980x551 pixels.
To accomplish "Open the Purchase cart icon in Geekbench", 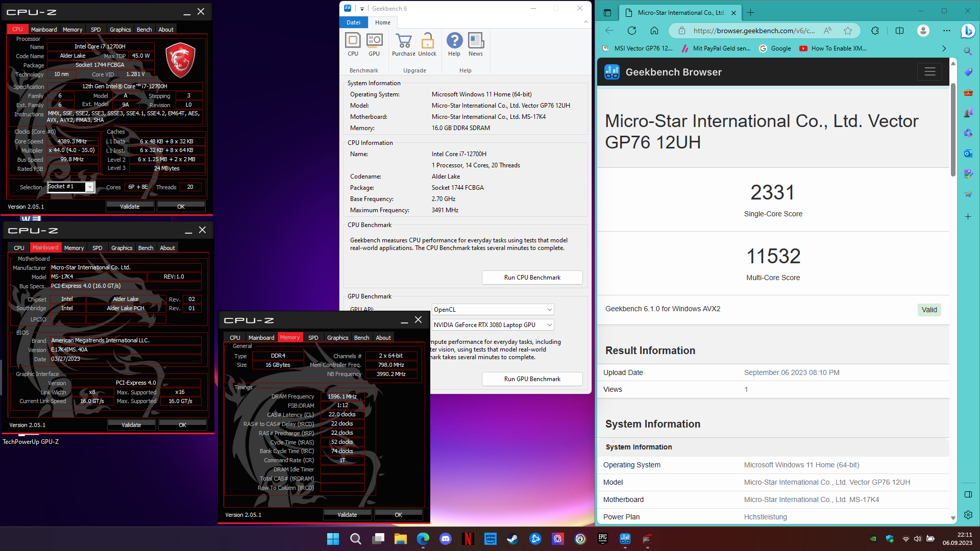I will click(x=403, y=44).
